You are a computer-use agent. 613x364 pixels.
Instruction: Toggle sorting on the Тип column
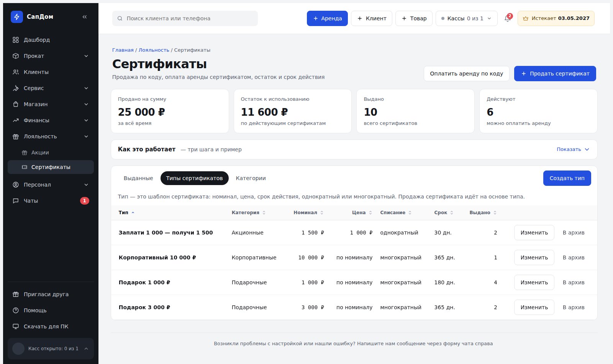point(126,213)
